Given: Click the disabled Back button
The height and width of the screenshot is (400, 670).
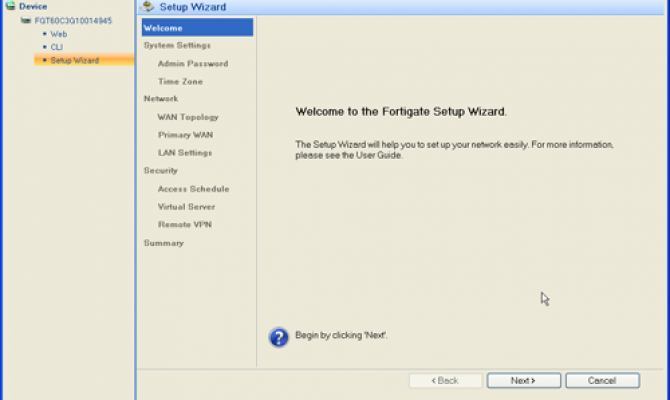Looking at the screenshot, I should coord(445,380).
